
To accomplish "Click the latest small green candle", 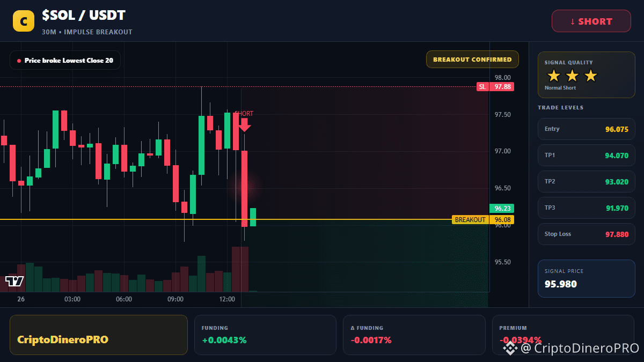I will point(253,217).
